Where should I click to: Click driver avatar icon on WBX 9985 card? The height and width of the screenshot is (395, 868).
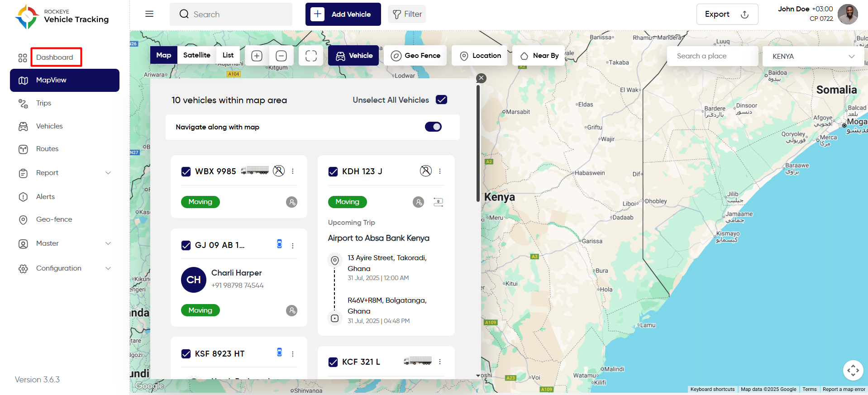(292, 202)
